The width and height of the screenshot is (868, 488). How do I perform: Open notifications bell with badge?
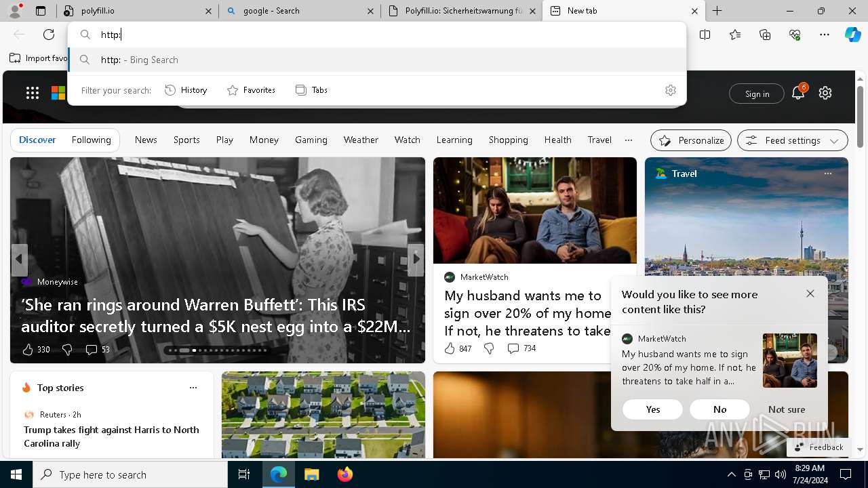pyautogui.click(x=798, y=93)
